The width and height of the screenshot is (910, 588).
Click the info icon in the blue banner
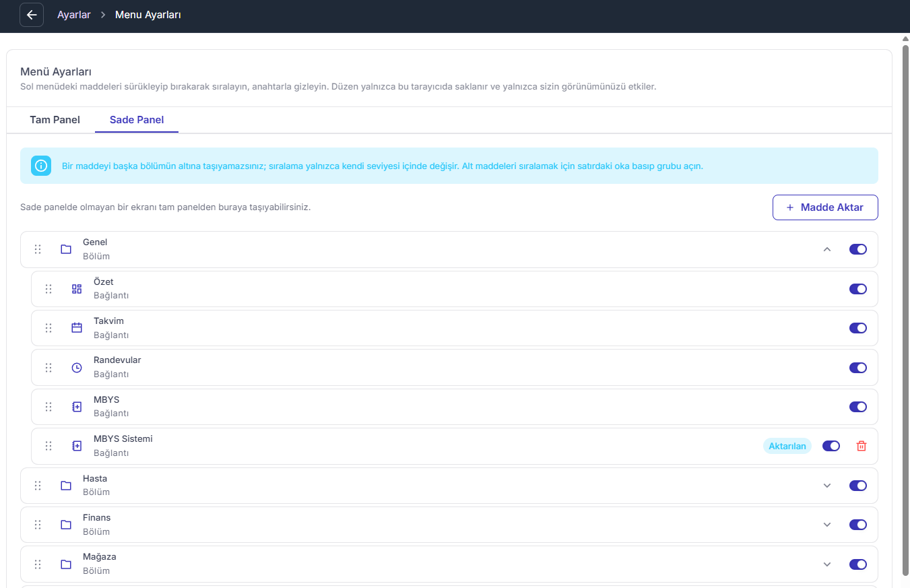(x=41, y=166)
